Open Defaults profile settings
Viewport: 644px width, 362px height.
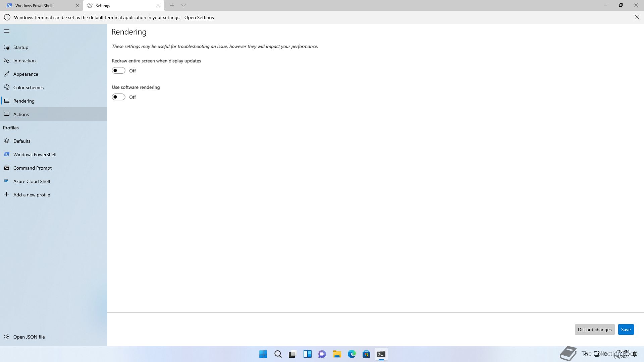tap(54, 141)
